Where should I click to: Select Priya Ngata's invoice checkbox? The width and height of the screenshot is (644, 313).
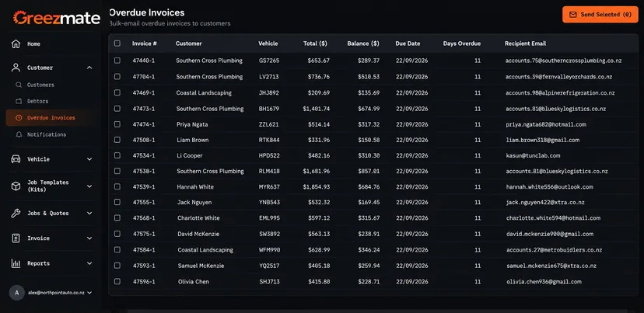click(x=117, y=124)
